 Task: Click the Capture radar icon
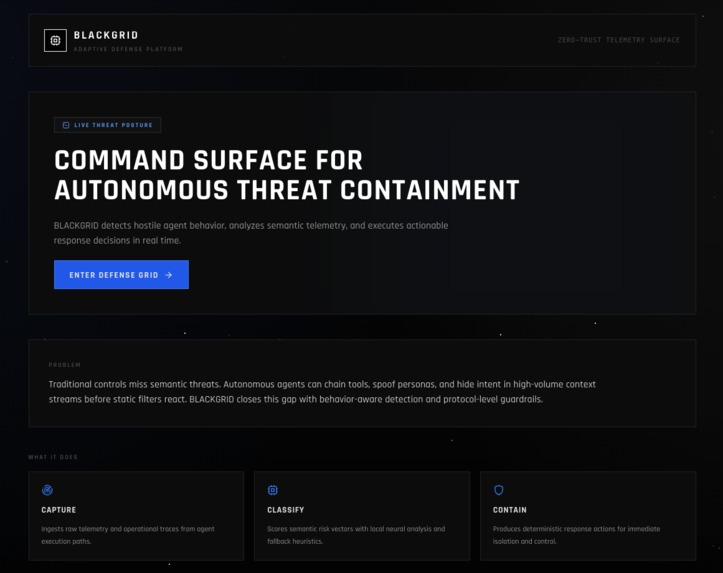click(47, 490)
